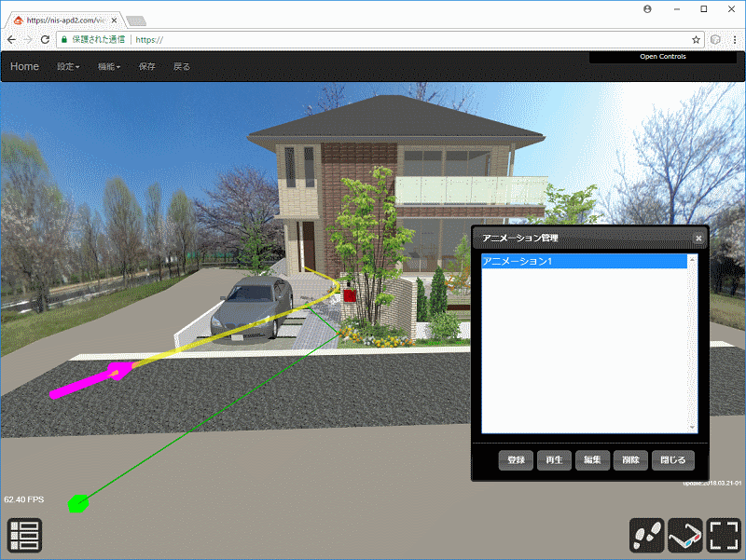
Task: Click the green path end marker
Action: tap(78, 505)
